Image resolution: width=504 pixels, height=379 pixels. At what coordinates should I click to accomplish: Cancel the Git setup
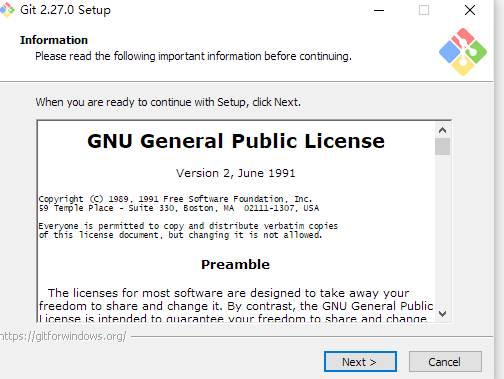[x=445, y=362]
